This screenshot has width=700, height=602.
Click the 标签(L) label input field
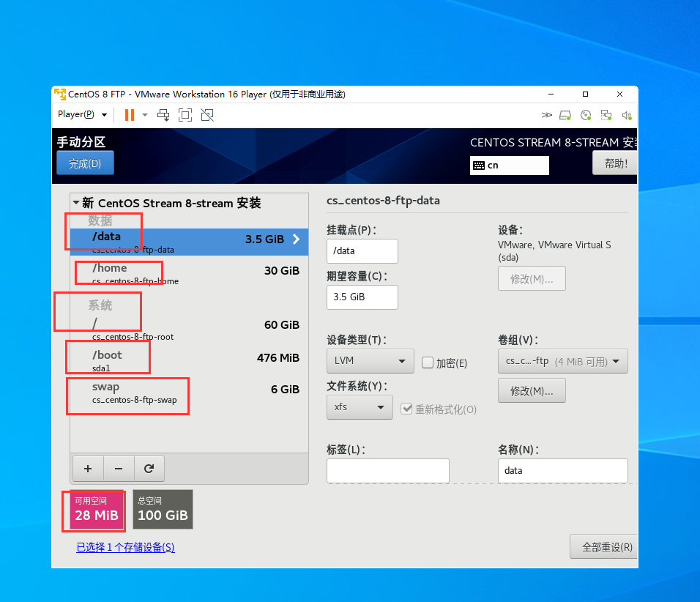tap(388, 471)
